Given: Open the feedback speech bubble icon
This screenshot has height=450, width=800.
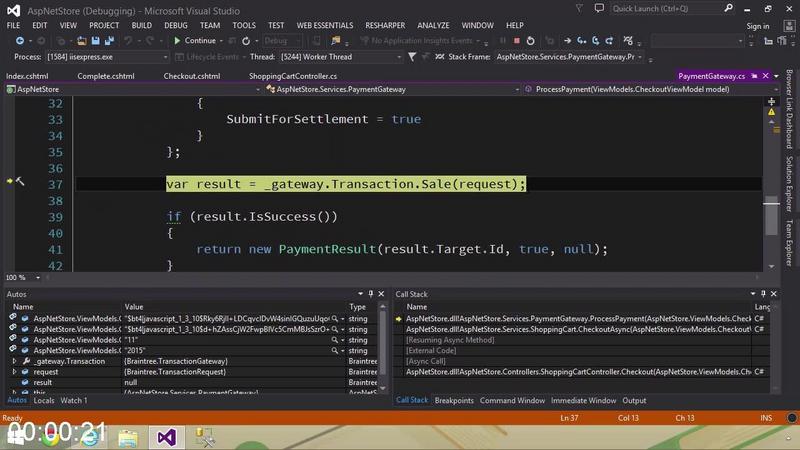Looking at the screenshot, I should (x=599, y=9).
